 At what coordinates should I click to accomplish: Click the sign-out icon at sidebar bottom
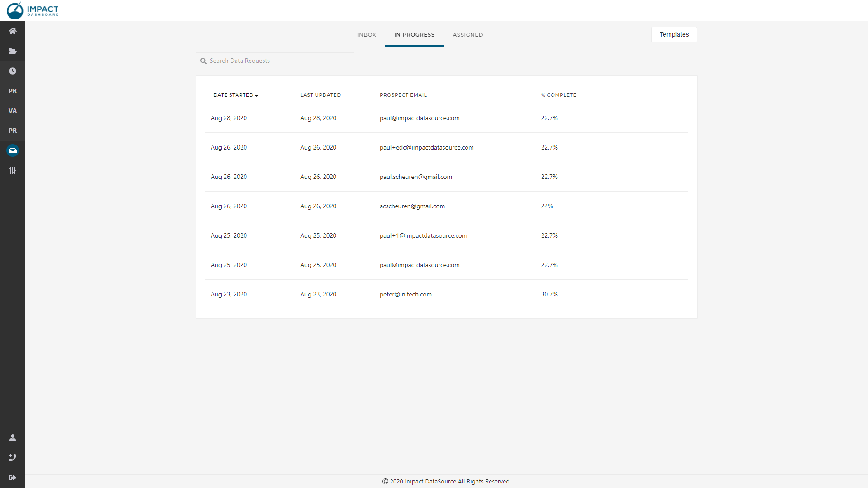(x=13, y=478)
